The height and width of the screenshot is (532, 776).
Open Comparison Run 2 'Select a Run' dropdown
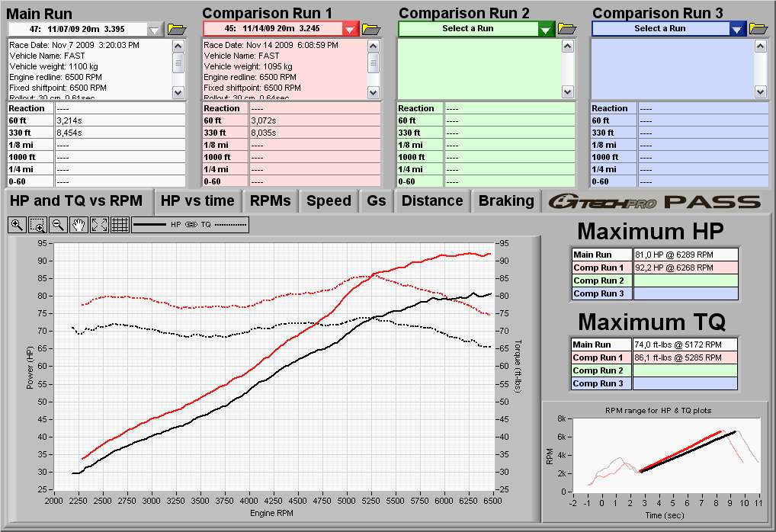coord(546,29)
